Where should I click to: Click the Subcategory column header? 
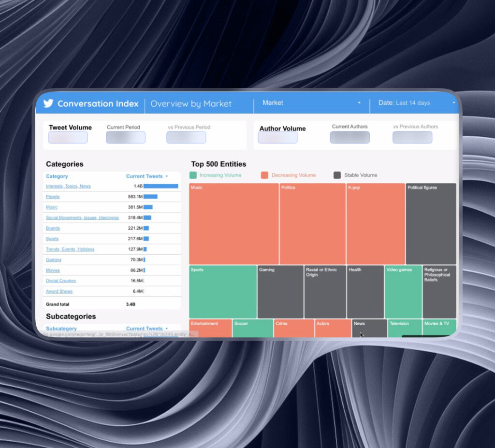tap(61, 328)
